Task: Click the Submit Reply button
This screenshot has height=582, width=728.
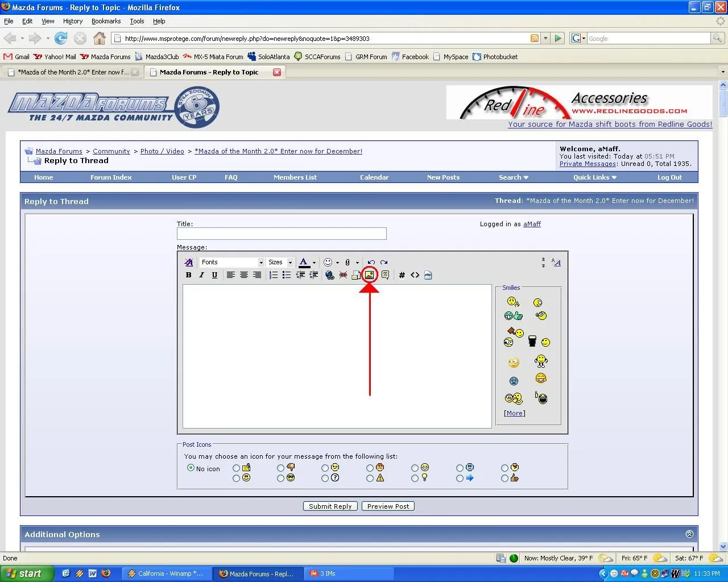Action: 330,506
